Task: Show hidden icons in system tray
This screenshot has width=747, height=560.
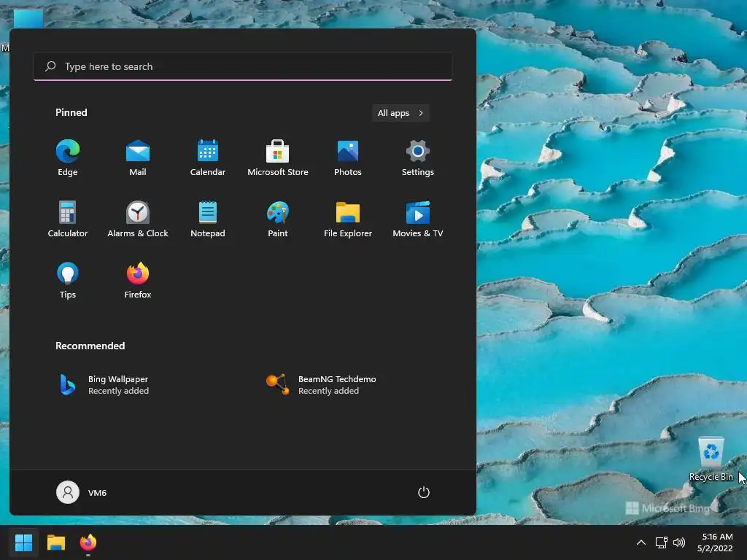Action: (641, 542)
